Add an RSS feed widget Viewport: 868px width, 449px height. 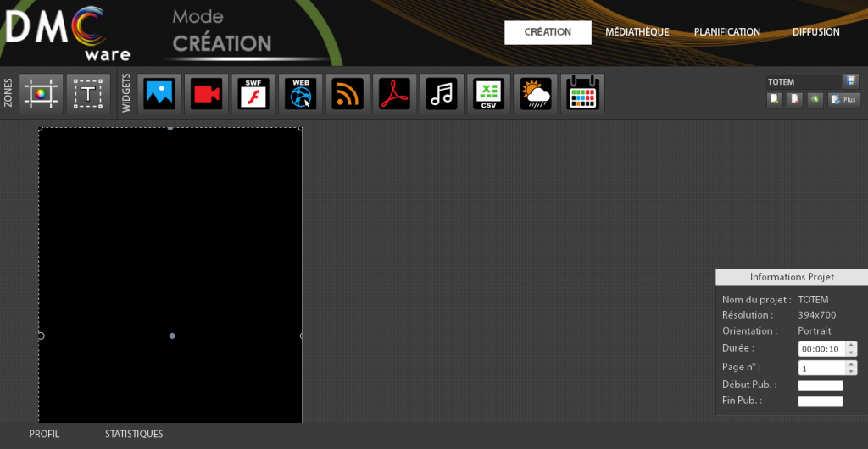pyautogui.click(x=348, y=93)
